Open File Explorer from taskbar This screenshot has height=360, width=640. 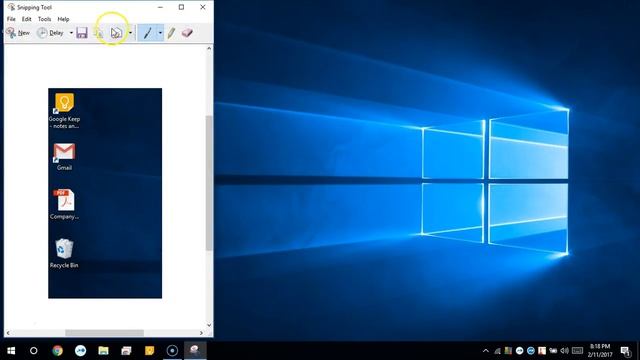(103, 351)
